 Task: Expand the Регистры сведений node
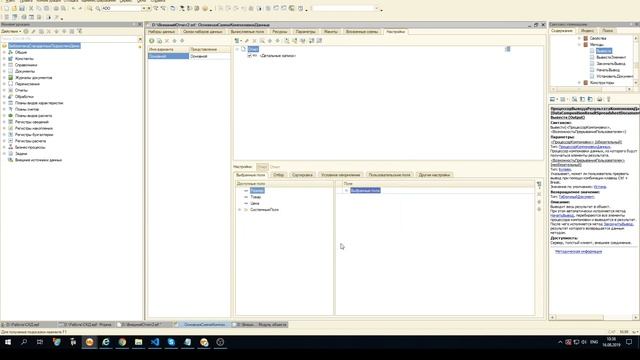(x=4, y=122)
